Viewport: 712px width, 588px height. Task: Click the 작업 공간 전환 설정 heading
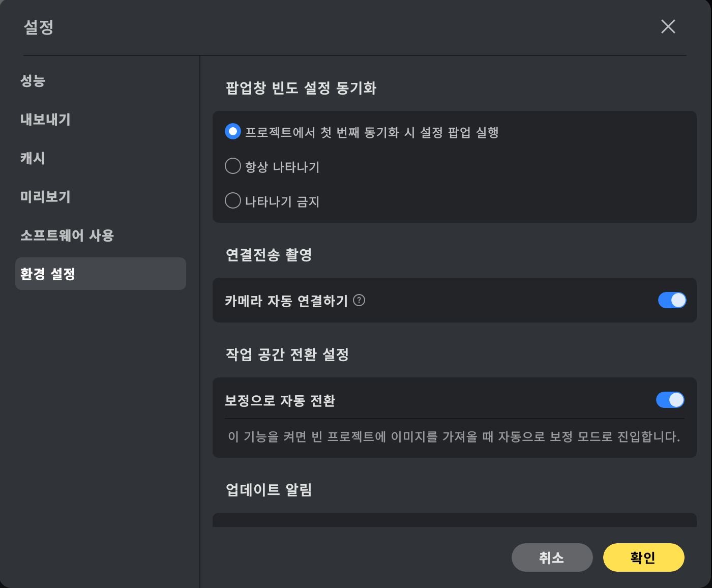(x=287, y=355)
